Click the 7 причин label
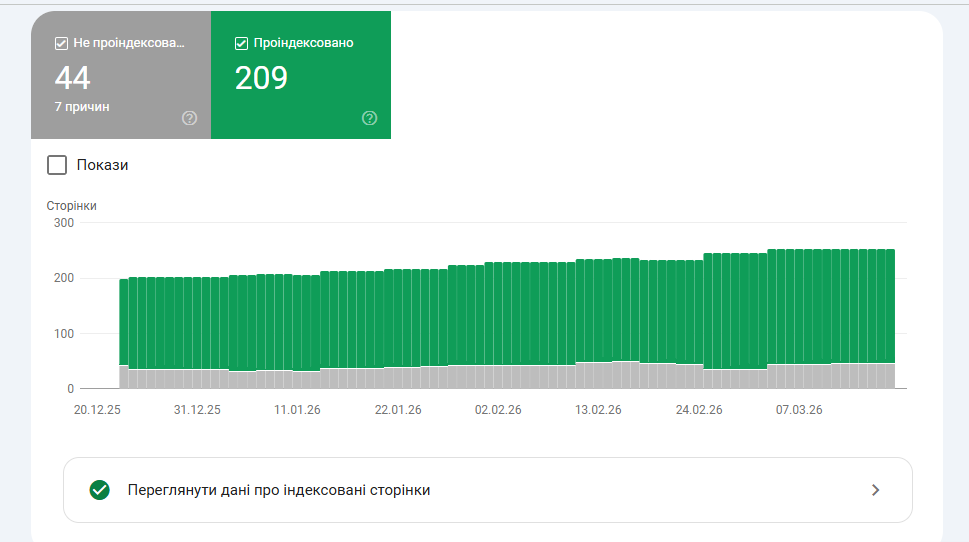969x542 pixels. pos(82,107)
